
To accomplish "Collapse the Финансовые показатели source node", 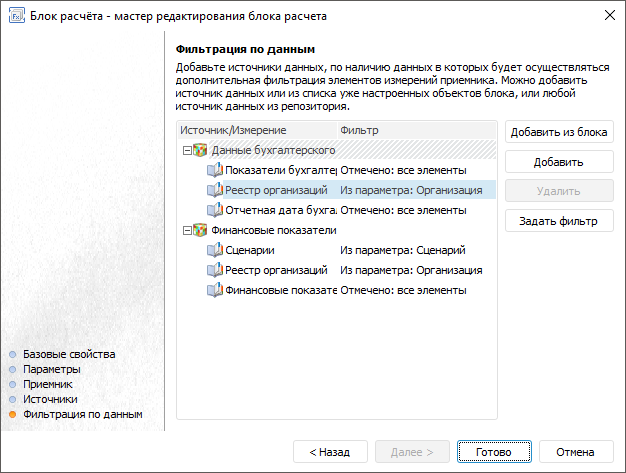I will click(x=187, y=230).
